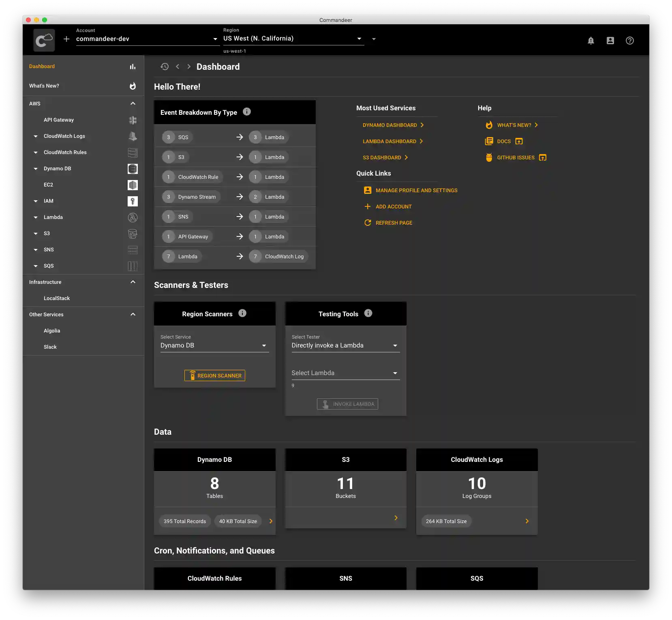The width and height of the screenshot is (672, 620).
Task: Collapse the Other Services section
Action: click(x=133, y=315)
